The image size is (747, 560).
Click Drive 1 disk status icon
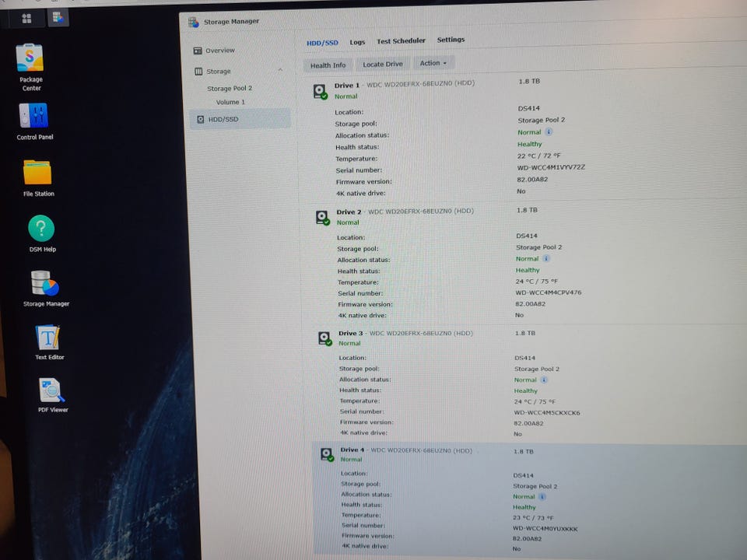[320, 92]
